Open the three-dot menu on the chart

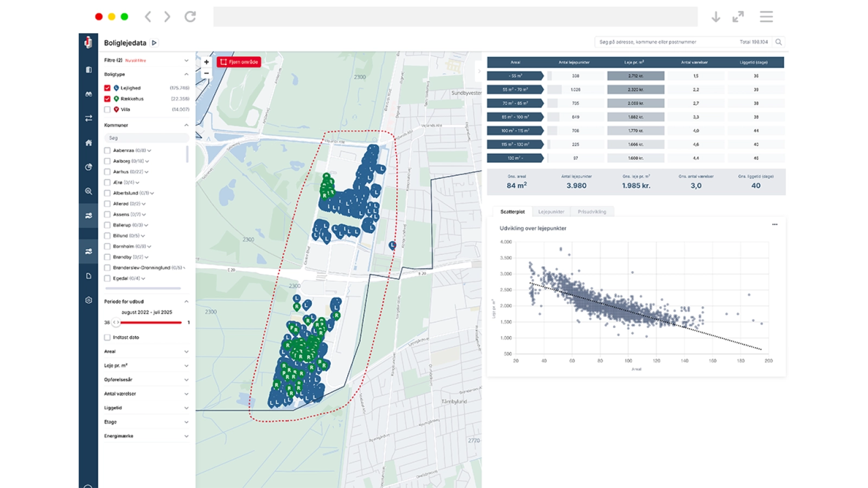click(x=775, y=224)
